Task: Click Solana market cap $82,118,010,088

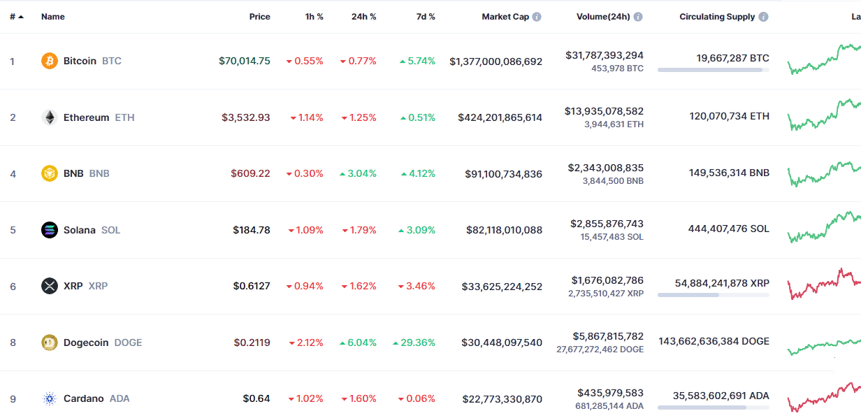Action: [x=505, y=230]
